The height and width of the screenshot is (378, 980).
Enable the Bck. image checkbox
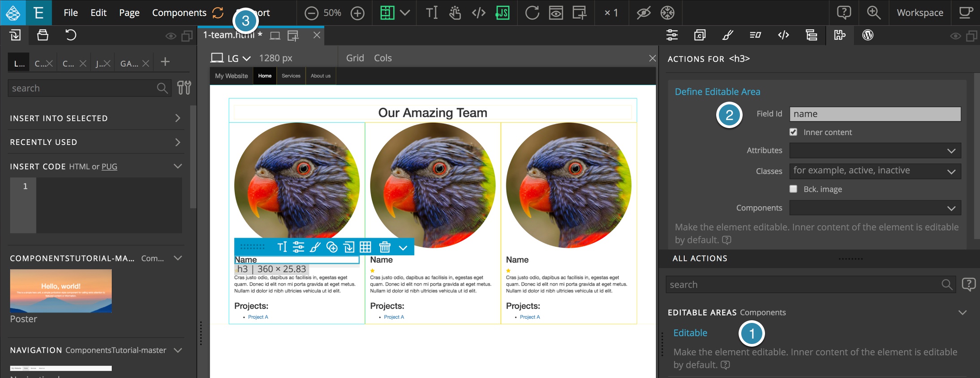click(x=793, y=189)
